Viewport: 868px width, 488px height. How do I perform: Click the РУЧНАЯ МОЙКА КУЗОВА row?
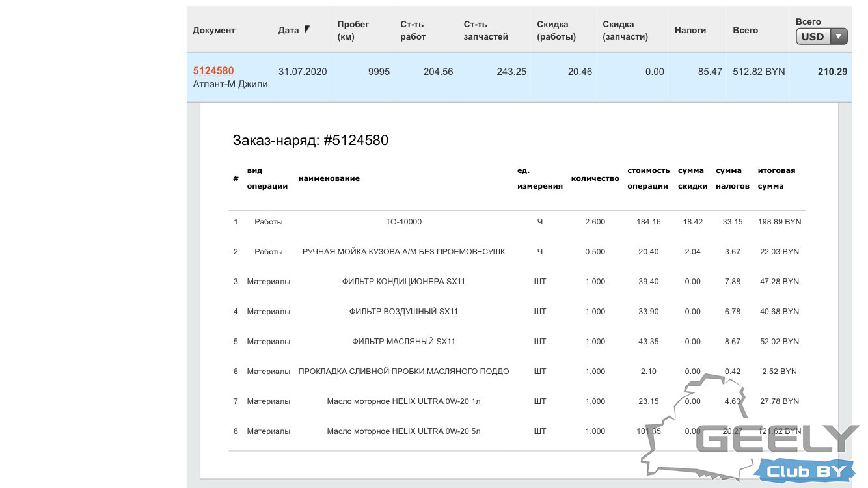[x=403, y=252]
